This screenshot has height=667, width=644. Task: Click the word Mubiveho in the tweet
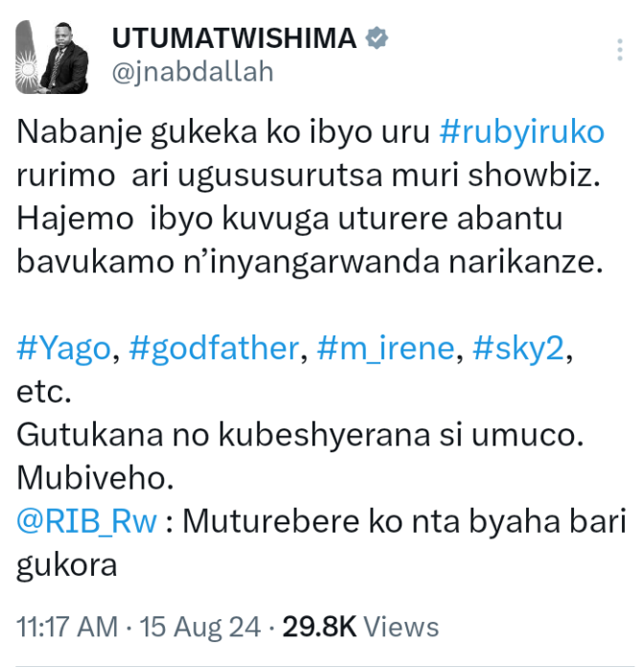(95, 477)
